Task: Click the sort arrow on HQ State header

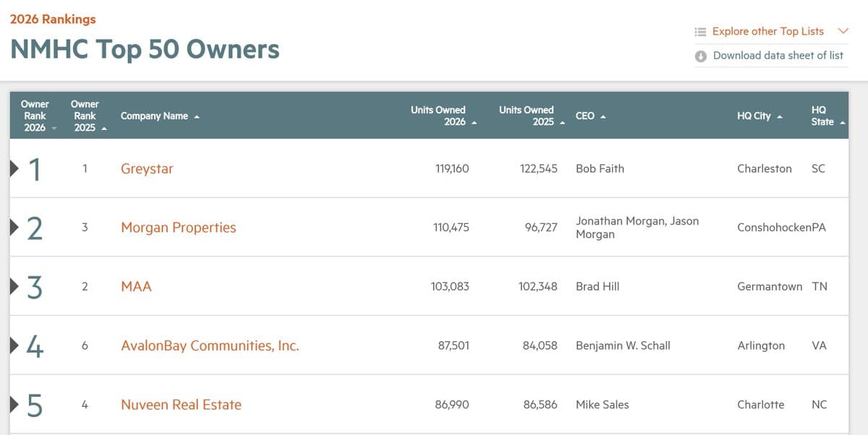Action: point(841,122)
